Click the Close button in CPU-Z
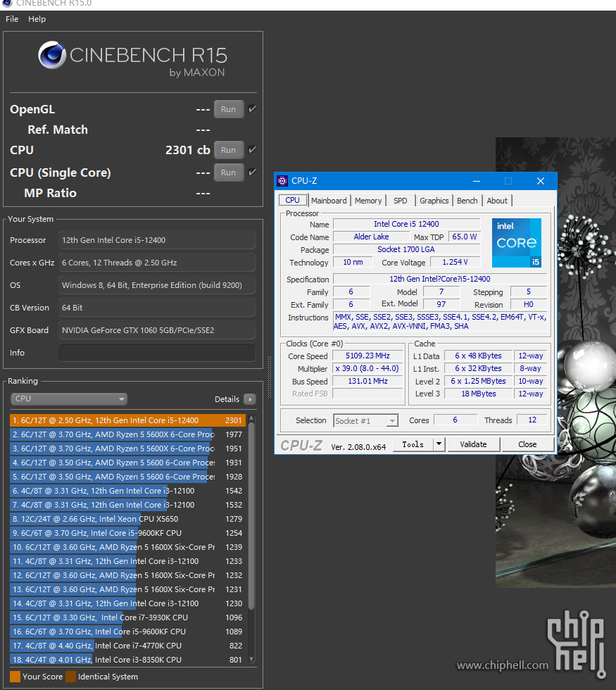Viewport: 616px width, 690px height. pyautogui.click(x=527, y=444)
